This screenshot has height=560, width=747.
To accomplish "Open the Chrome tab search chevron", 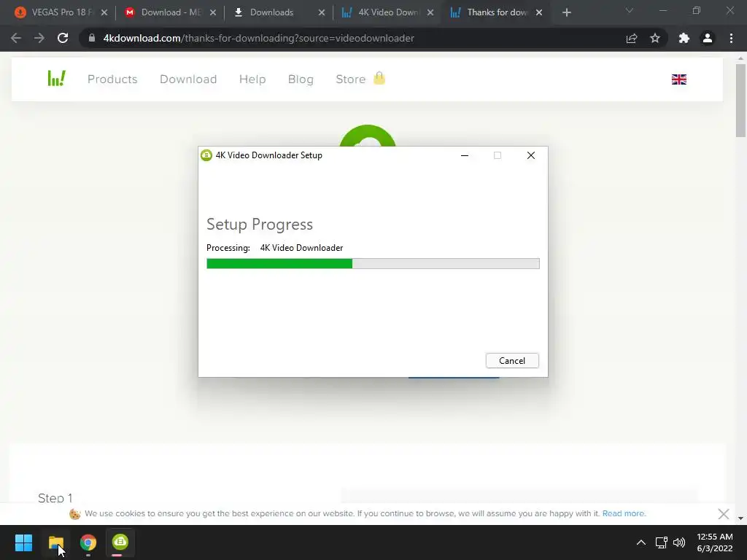I will (630, 10).
